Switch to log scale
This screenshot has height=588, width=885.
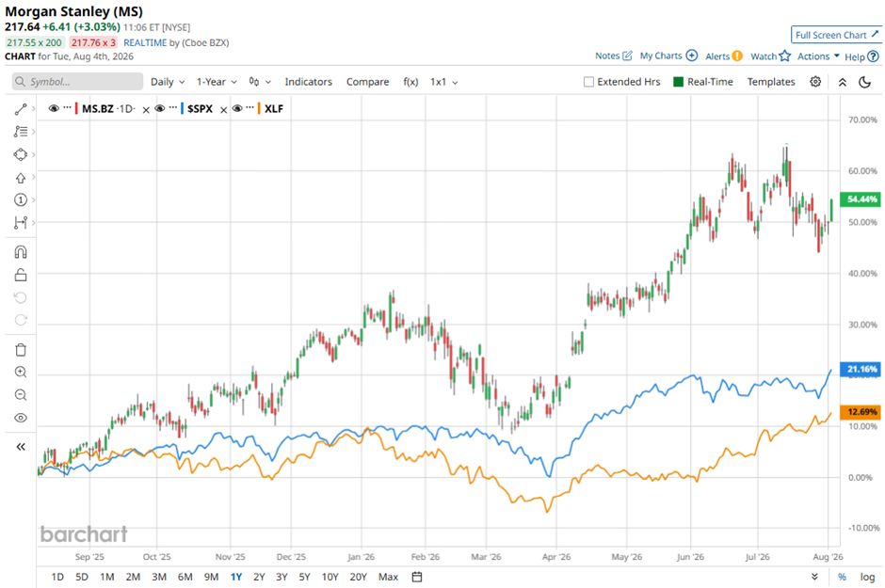867,577
